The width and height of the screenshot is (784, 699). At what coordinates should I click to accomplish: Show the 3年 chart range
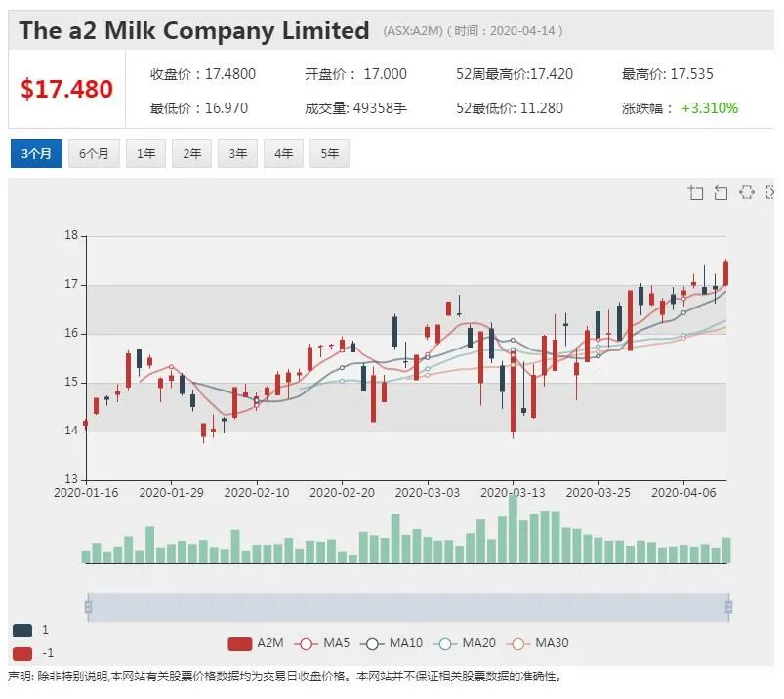tap(238, 153)
